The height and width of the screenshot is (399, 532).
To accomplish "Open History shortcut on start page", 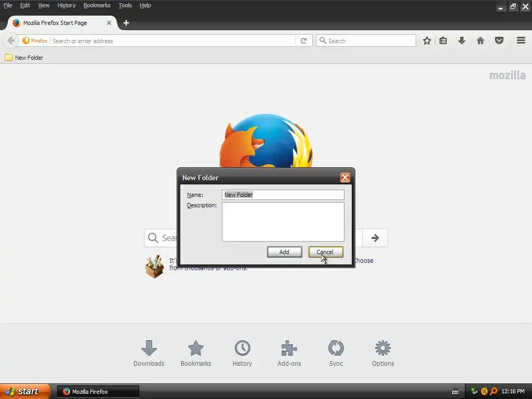I will (242, 353).
